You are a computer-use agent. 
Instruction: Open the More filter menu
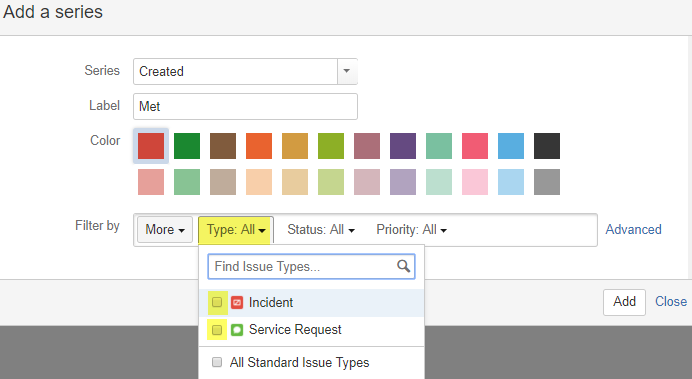165,229
